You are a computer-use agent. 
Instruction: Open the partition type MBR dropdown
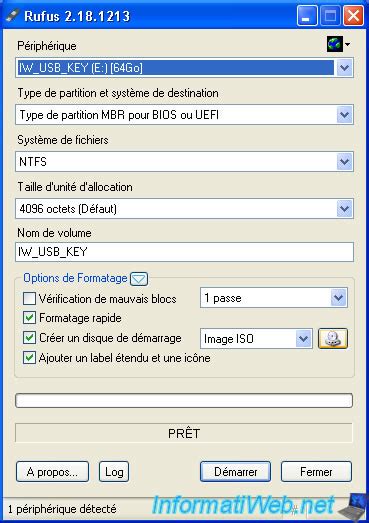(x=184, y=115)
